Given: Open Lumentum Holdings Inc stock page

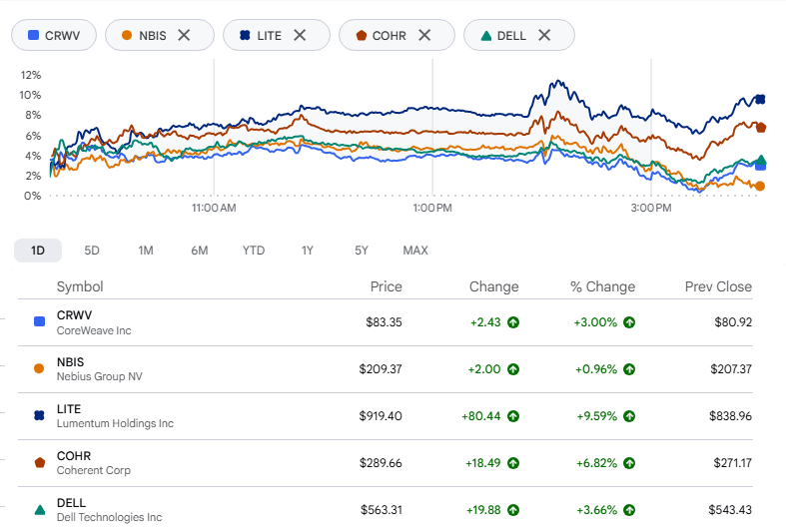Looking at the screenshot, I should [x=115, y=424].
